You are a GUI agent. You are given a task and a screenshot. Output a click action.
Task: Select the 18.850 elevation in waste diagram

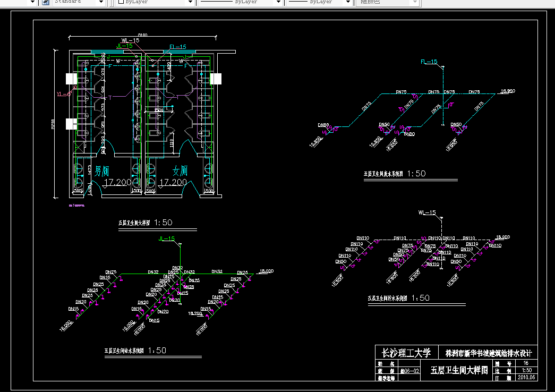pos(508,91)
